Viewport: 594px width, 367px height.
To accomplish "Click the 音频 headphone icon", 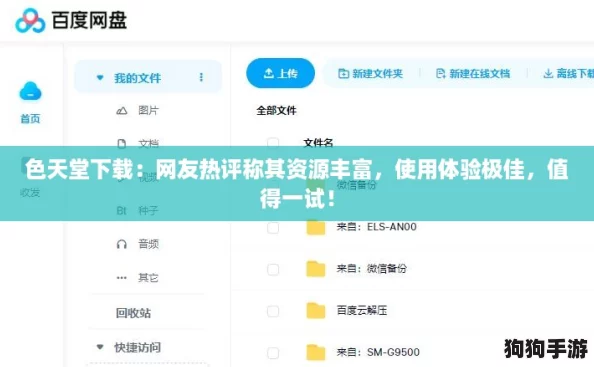I will 122,244.
